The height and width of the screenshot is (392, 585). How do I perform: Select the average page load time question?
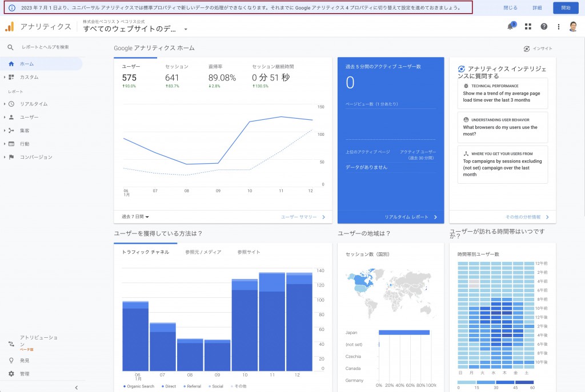503,93
